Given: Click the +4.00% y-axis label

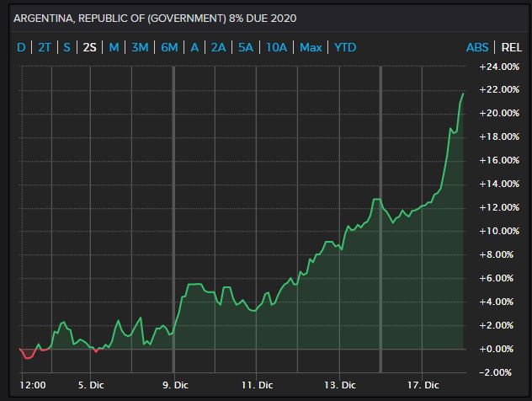Looking at the screenshot, I should click(496, 302).
